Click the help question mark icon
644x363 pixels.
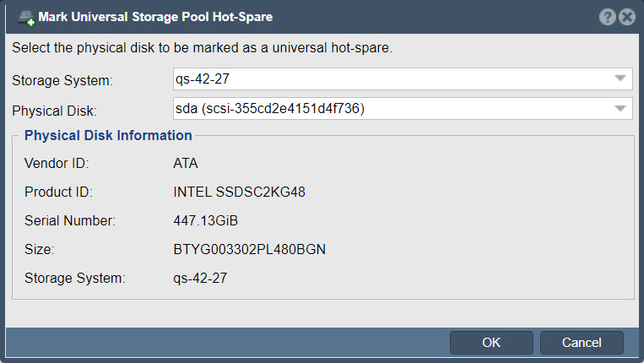pyautogui.click(x=607, y=17)
